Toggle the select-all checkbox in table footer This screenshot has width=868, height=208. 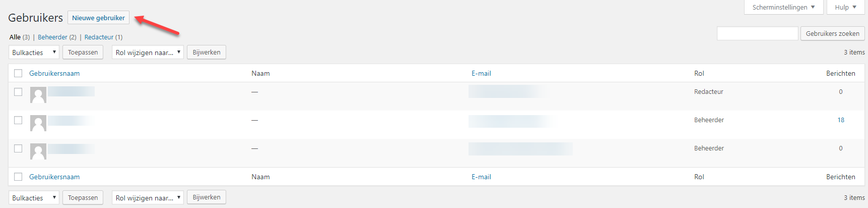click(18, 177)
